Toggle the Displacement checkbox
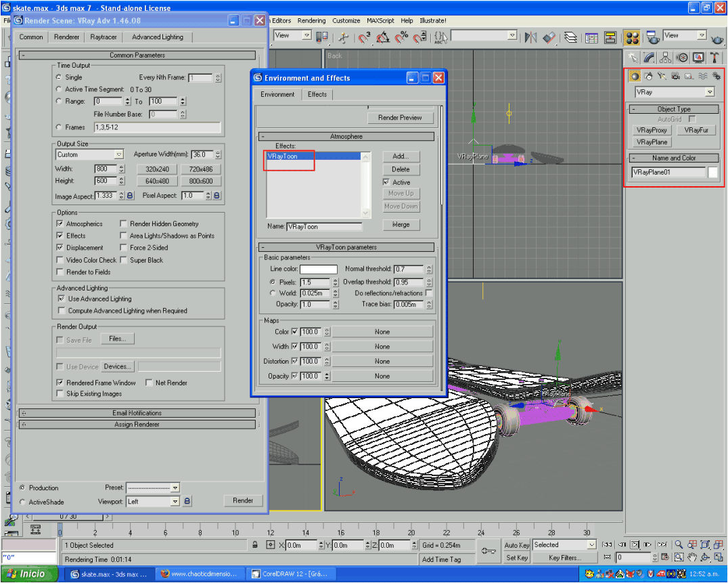The width and height of the screenshot is (728, 583). (60, 248)
